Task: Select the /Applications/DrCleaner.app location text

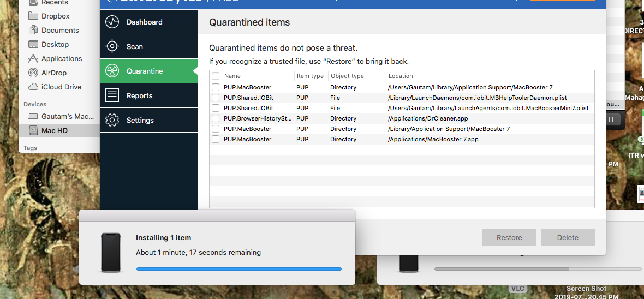Action: pos(428,118)
